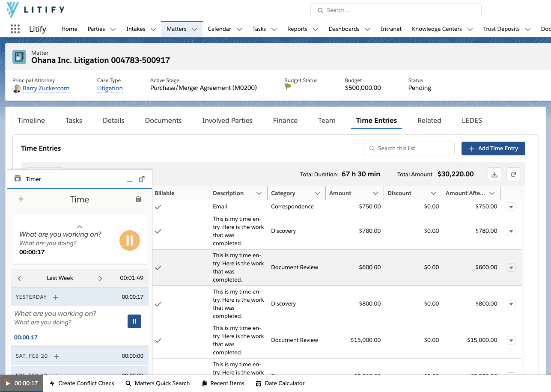
Task: Open the row actions dropdown for the Email entry
Action: point(511,207)
